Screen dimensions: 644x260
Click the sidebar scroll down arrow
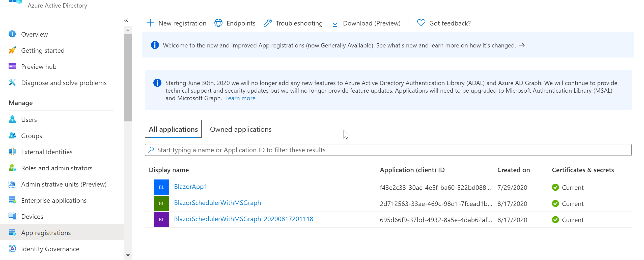128,255
